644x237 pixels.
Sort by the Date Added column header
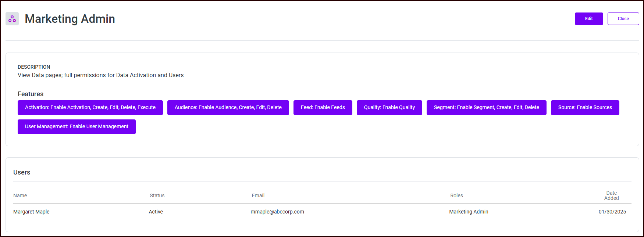point(611,195)
